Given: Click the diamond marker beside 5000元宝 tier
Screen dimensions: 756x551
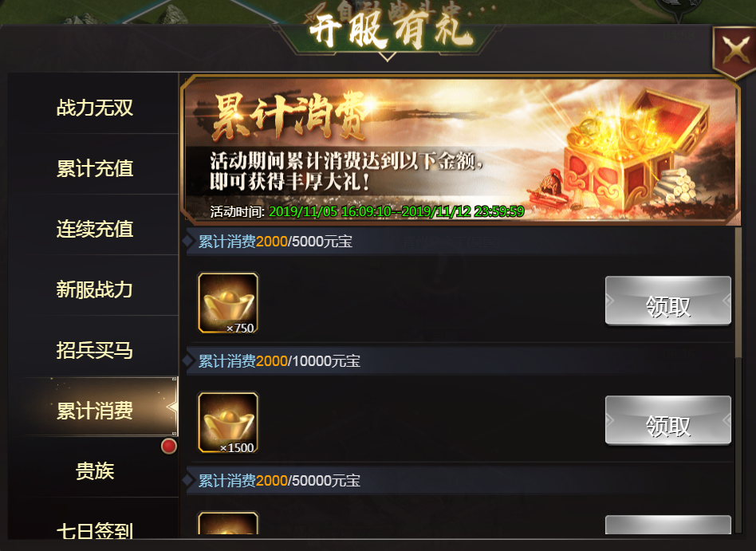Looking at the screenshot, I should click(x=188, y=241).
